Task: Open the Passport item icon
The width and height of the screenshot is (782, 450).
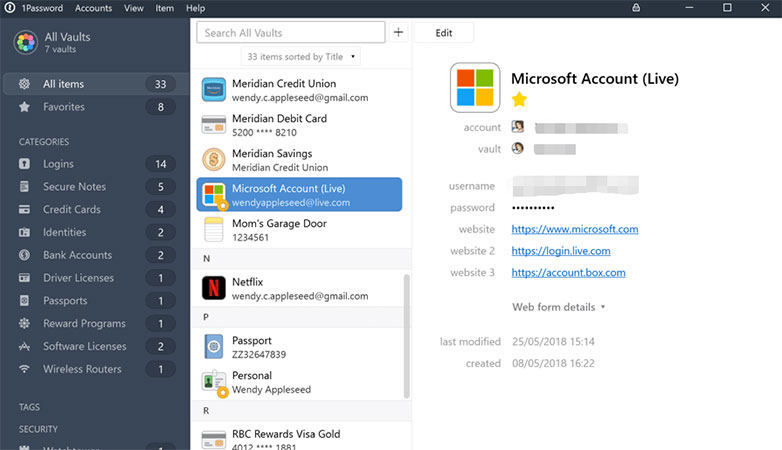Action: click(x=214, y=347)
